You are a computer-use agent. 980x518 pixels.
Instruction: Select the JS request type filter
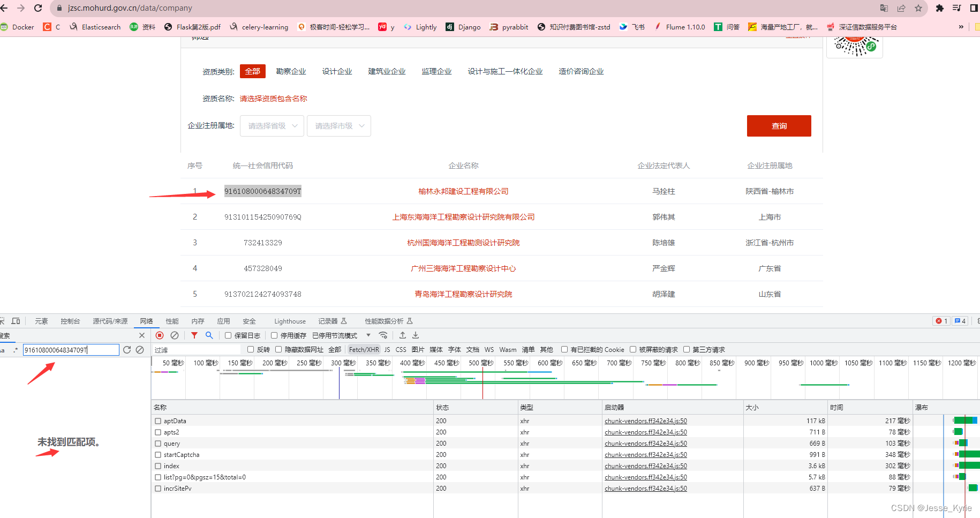[x=387, y=349]
